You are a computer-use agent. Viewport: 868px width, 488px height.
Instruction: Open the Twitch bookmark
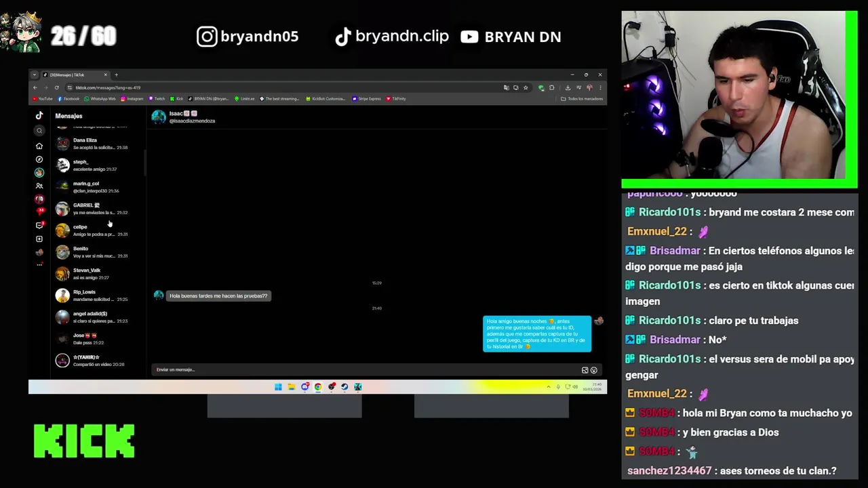tap(157, 99)
